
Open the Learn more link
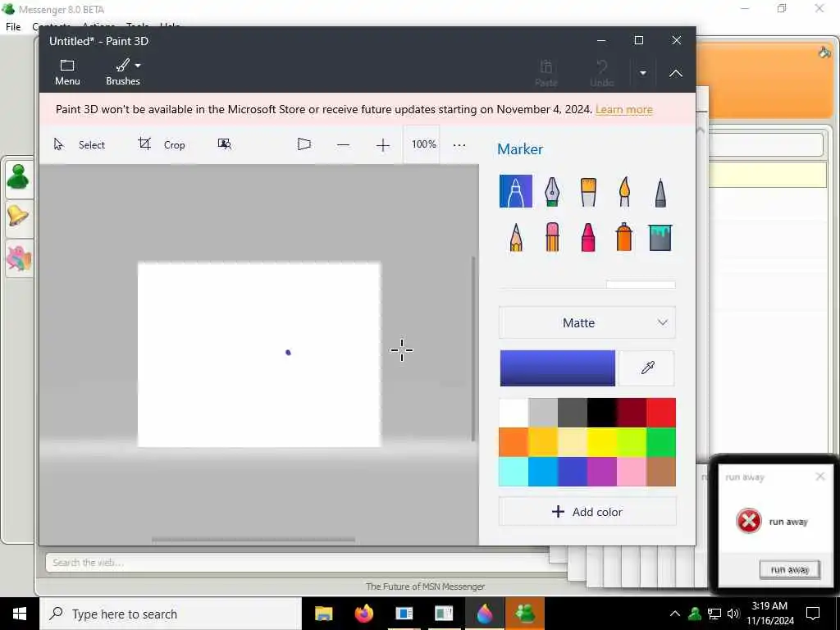click(x=623, y=109)
